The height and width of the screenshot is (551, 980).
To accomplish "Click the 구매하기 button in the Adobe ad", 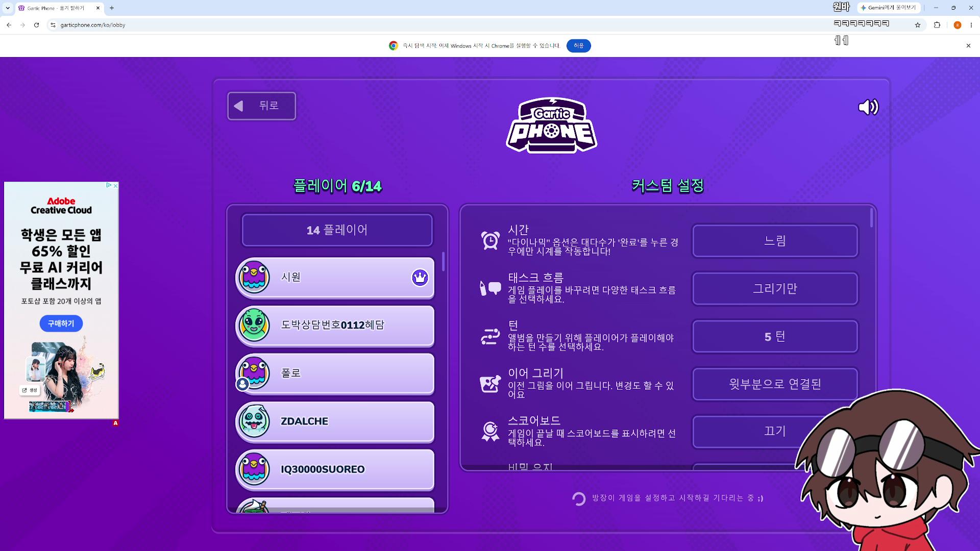I will [61, 323].
